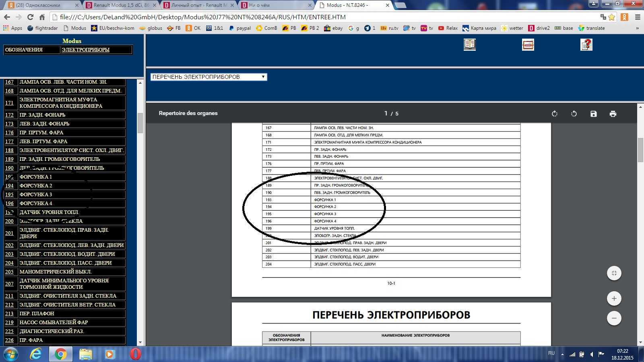This screenshot has width=644, height=362.
Task: Bookmark this page with the star
Action: point(612,17)
